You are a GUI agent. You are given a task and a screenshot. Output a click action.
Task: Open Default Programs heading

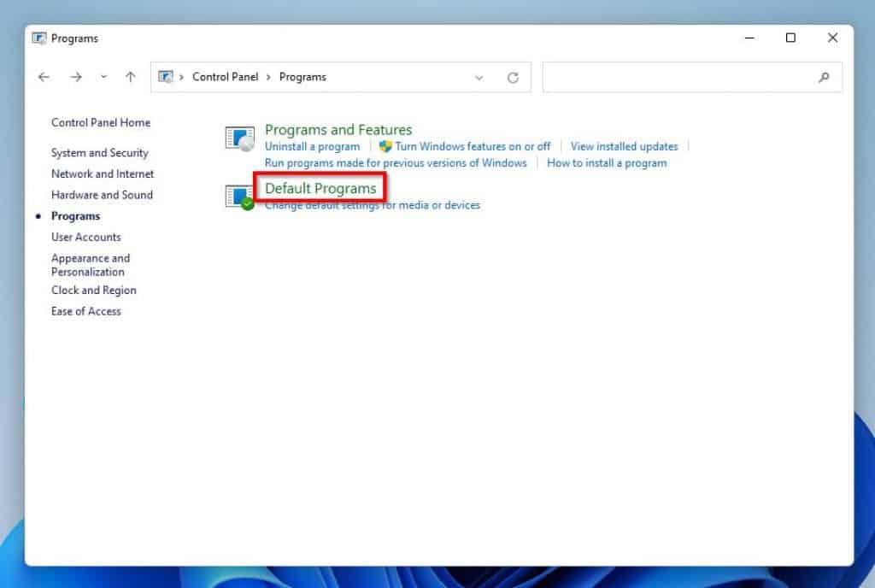(x=320, y=189)
